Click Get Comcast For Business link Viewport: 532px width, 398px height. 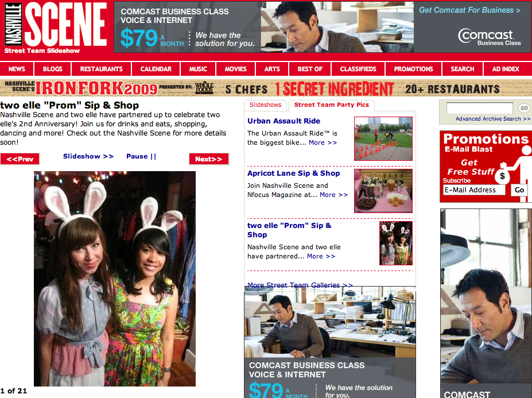click(469, 10)
